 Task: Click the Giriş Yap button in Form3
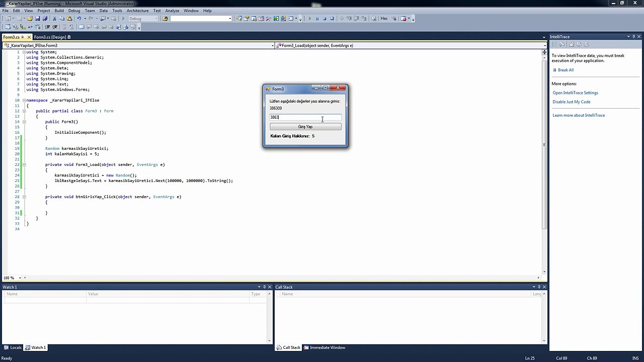305,127
